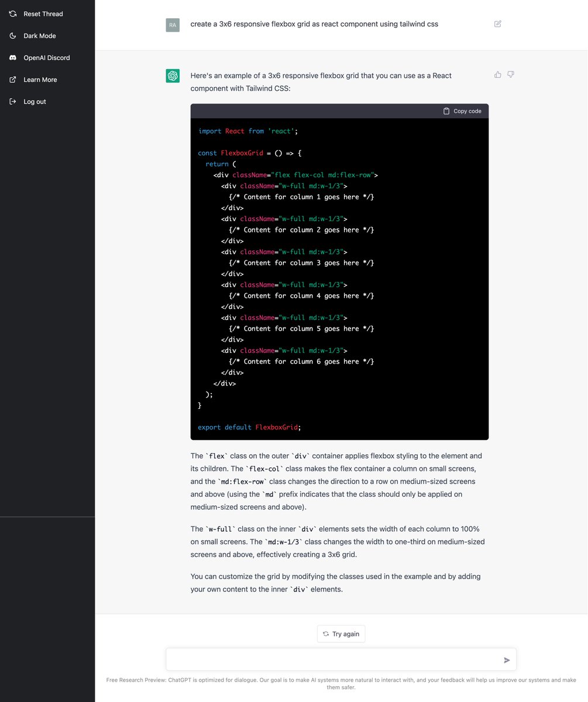Screen dimensions: 588x702
Task: Click "Content for column 2 goes here" comment
Action: [301, 230]
